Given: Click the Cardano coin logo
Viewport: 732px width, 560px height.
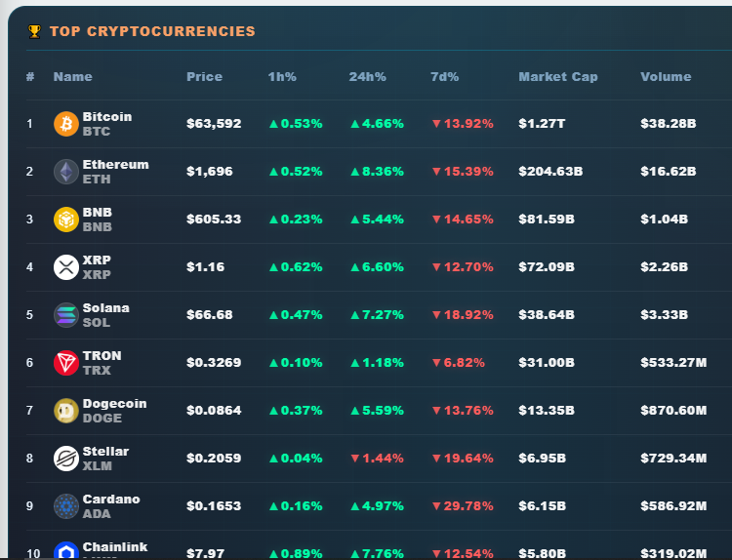Looking at the screenshot, I should point(66,506).
